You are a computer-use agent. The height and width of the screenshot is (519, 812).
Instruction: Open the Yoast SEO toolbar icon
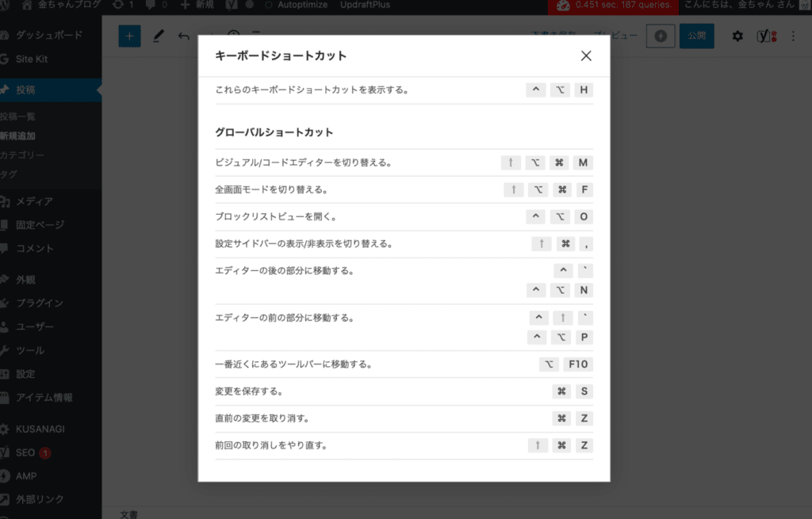767,36
